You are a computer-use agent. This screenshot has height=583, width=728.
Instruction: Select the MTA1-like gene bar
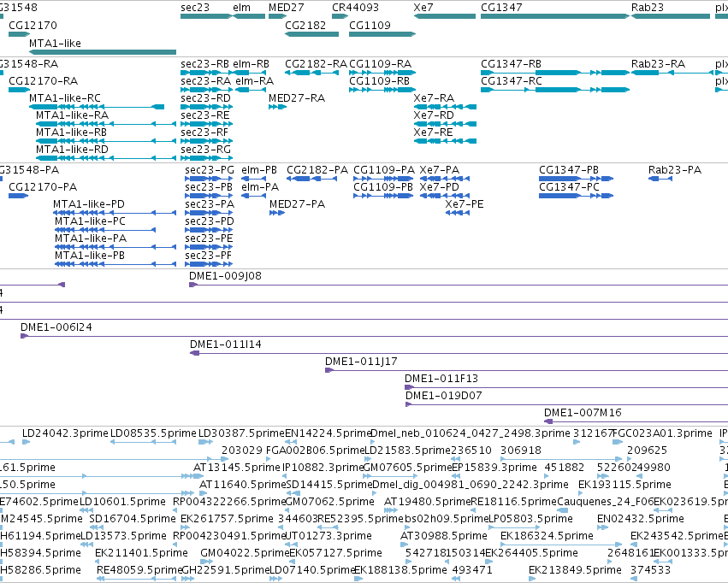(x=103, y=52)
